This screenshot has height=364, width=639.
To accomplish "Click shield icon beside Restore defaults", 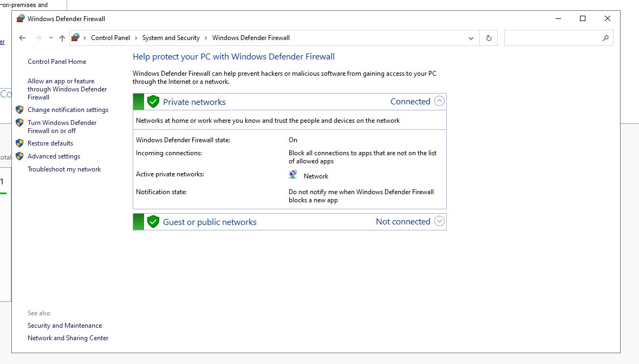I will tap(19, 143).
